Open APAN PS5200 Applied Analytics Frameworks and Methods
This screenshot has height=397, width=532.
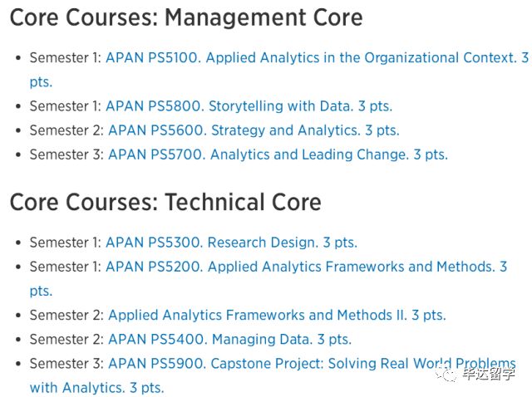(x=307, y=267)
